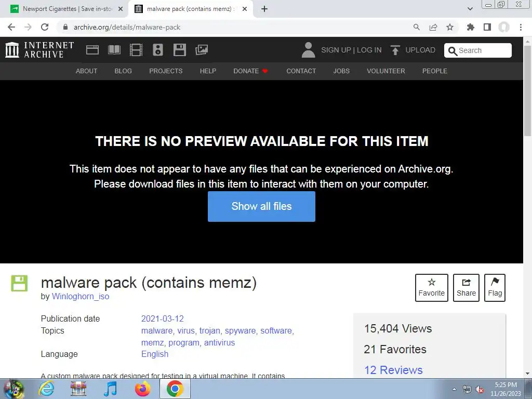Screen dimensions: 532x399
Task: Click the Flag button
Action: [x=495, y=288]
